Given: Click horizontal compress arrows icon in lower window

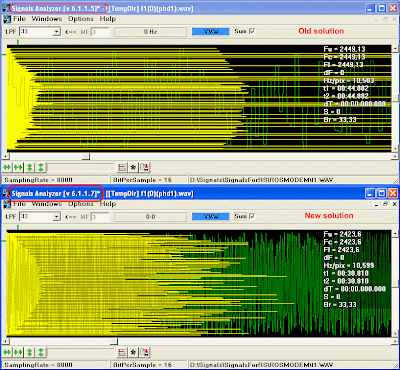Looking at the screenshot, I should (18, 352).
